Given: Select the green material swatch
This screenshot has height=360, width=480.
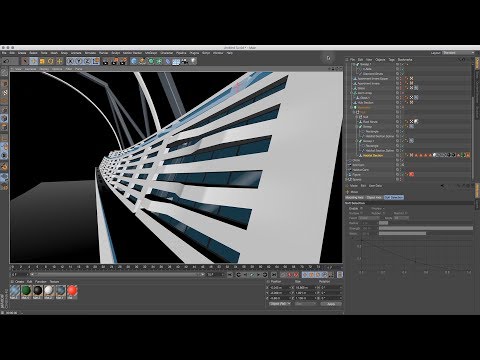Looking at the screenshot, I should click(26, 291).
